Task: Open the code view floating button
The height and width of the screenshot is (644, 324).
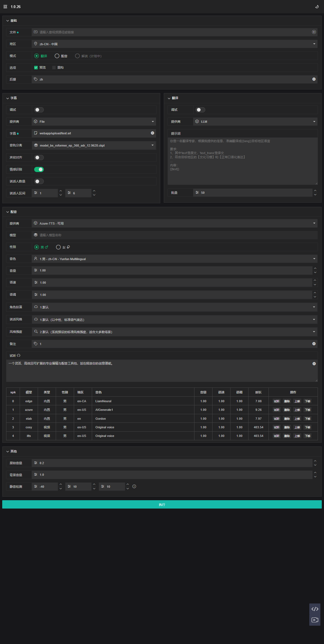Action: (315, 609)
